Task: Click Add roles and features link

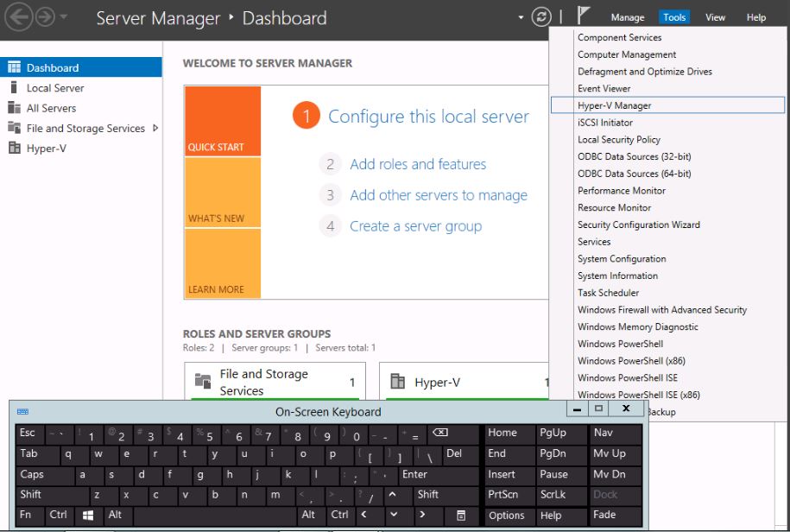Action: pyautogui.click(x=418, y=164)
